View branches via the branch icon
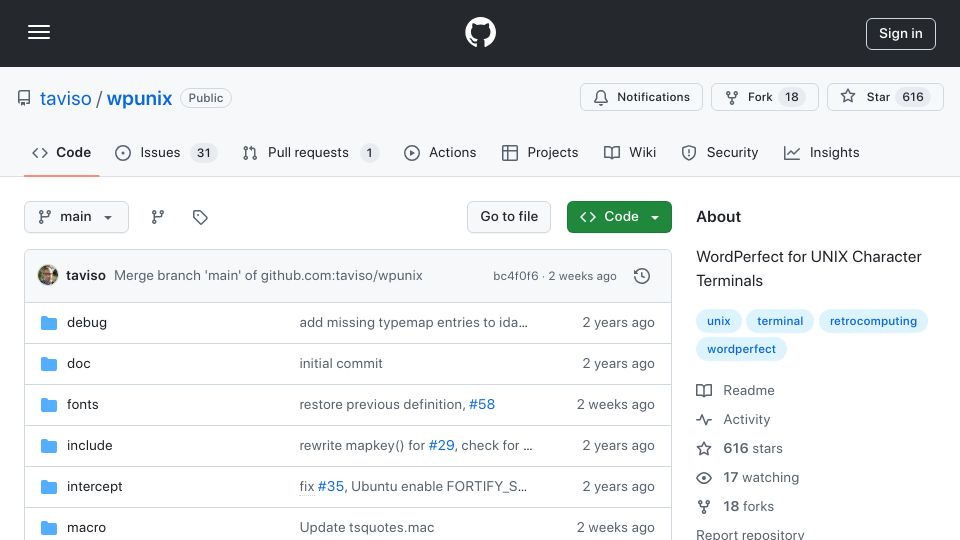Image resolution: width=960 pixels, height=540 pixels. [157, 217]
